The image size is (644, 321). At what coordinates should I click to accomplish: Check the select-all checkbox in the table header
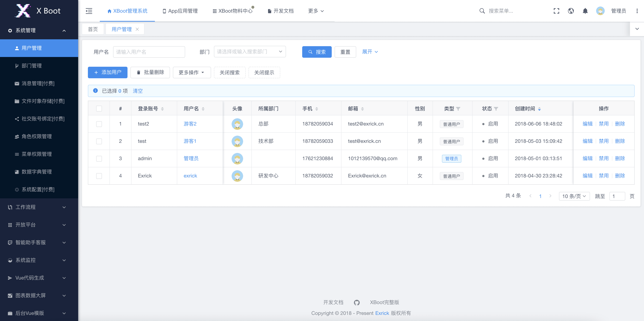(x=99, y=108)
